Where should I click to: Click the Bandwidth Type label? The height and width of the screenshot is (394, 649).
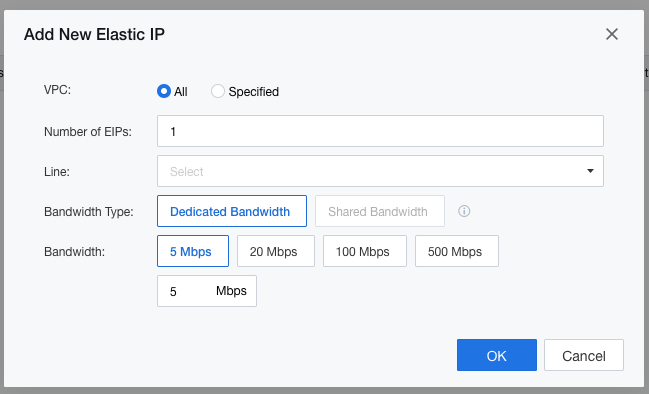pyautogui.click(x=89, y=212)
